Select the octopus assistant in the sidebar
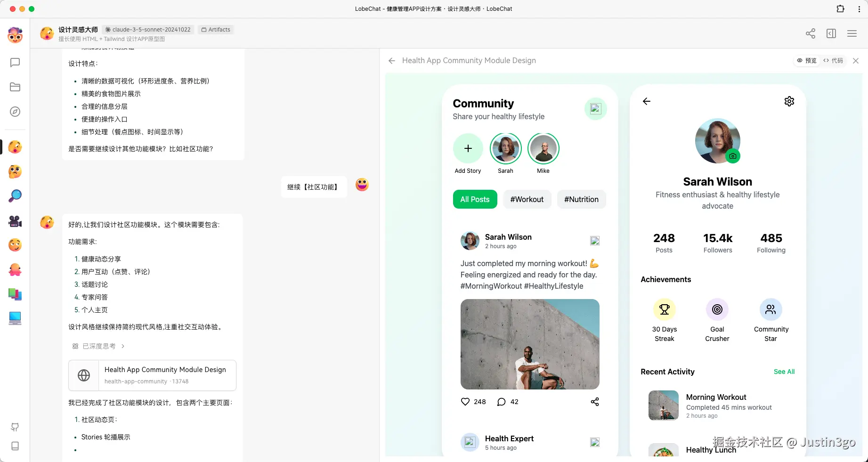This screenshot has height=462, width=868. [15, 269]
